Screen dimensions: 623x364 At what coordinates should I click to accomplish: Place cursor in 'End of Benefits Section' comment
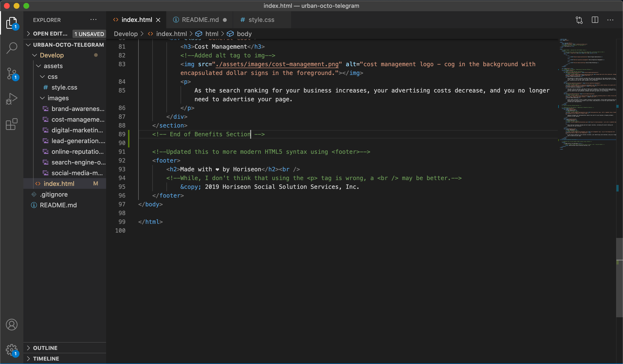coord(208,134)
